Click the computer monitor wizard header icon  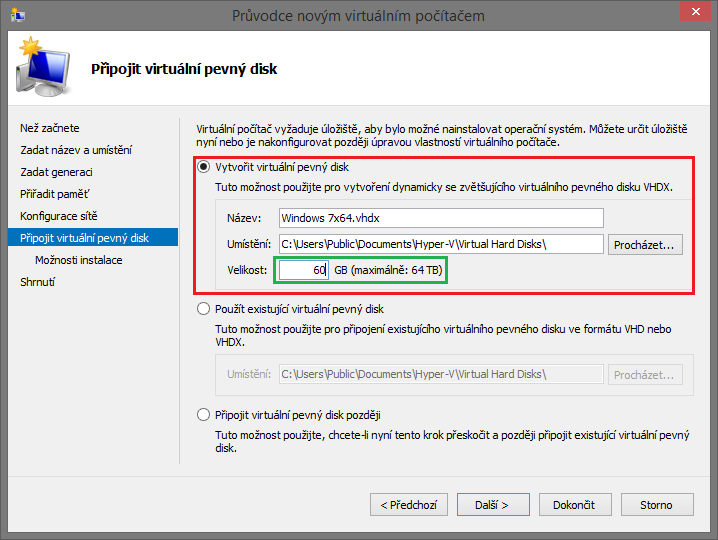[x=42, y=65]
